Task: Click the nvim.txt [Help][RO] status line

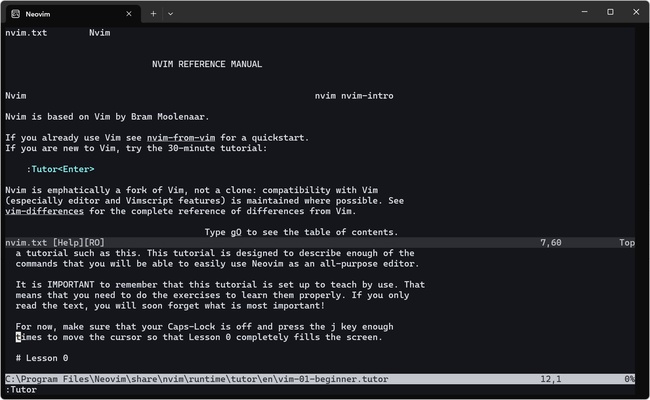Action: tap(320, 242)
